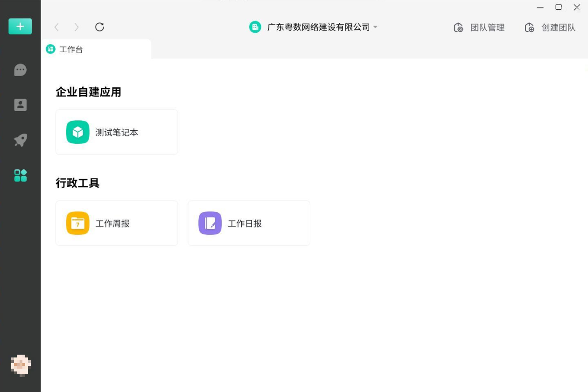Expand the 广东粤数网络建设有限公司 dropdown arrow

click(x=375, y=27)
